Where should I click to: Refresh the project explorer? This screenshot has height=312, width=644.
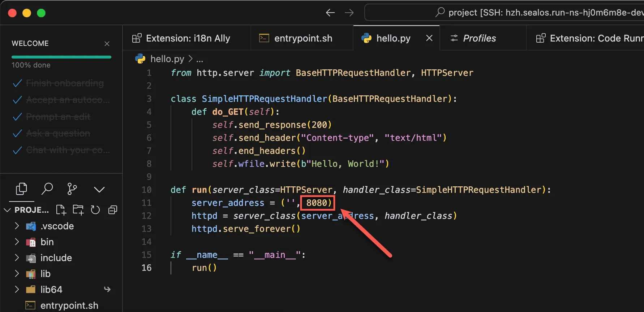pos(95,210)
